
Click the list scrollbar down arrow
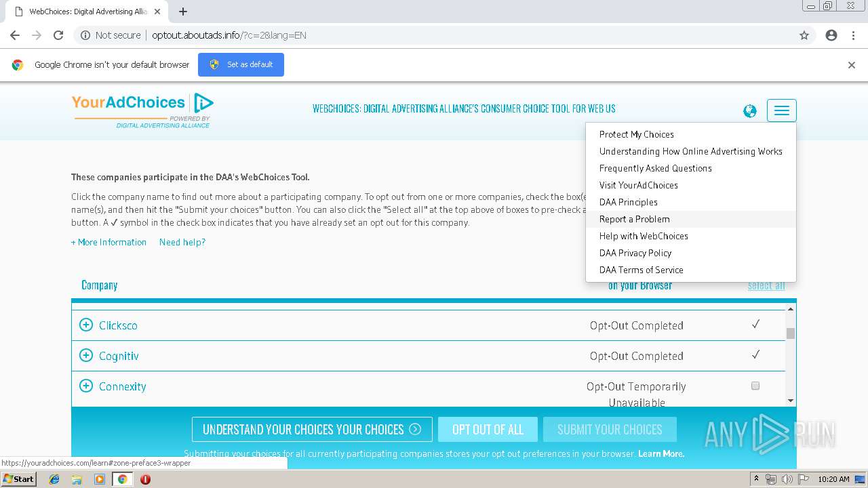791,401
